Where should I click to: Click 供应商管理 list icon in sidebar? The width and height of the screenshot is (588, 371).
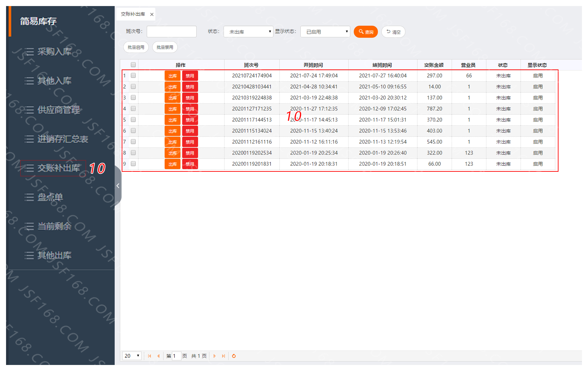(x=29, y=110)
